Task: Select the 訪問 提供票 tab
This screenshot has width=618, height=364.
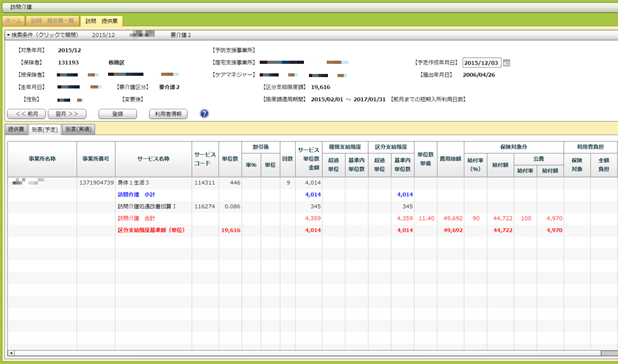Action: (101, 21)
